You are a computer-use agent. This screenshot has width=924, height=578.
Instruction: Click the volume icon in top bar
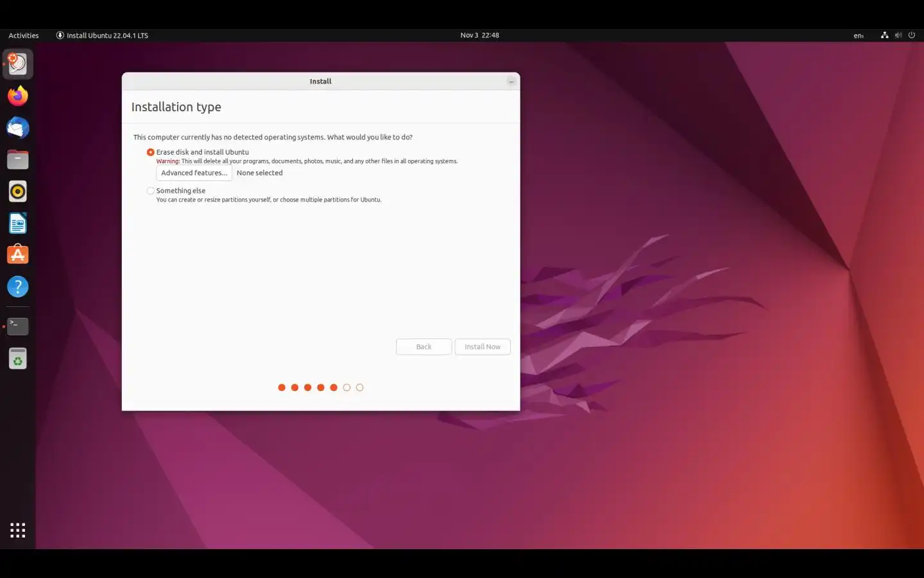click(x=898, y=35)
